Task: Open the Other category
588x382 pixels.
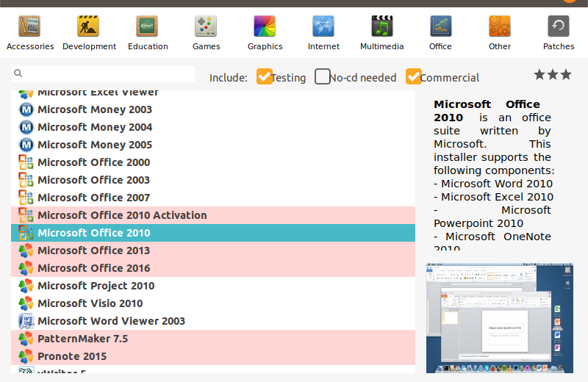Action: tap(500, 33)
